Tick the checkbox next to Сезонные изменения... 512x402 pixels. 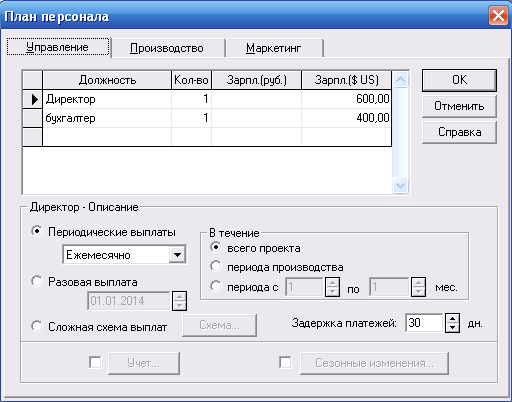click(x=285, y=362)
